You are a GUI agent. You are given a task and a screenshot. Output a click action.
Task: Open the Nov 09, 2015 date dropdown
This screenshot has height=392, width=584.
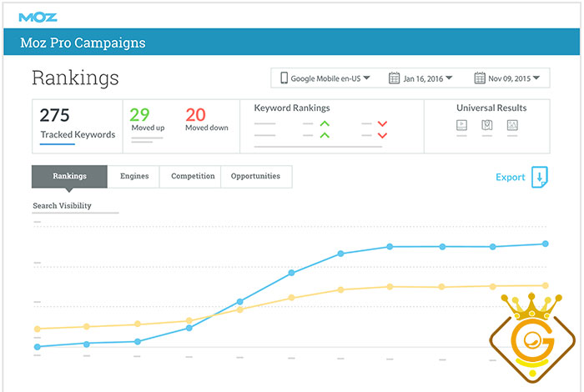point(507,78)
